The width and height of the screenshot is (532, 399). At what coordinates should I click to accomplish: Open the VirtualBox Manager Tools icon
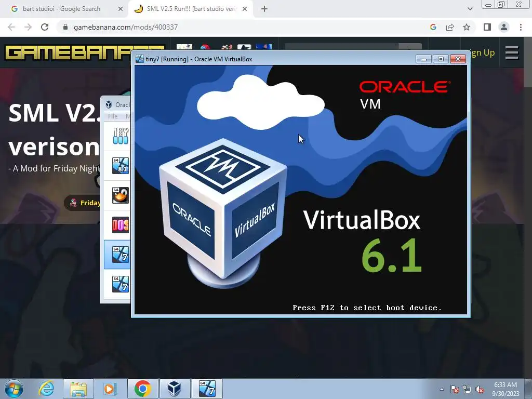pos(121,136)
